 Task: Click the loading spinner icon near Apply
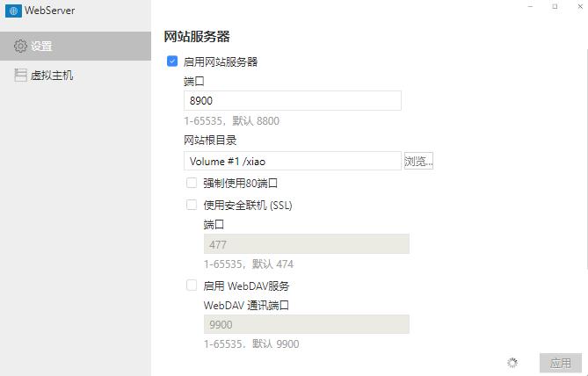[x=512, y=362]
